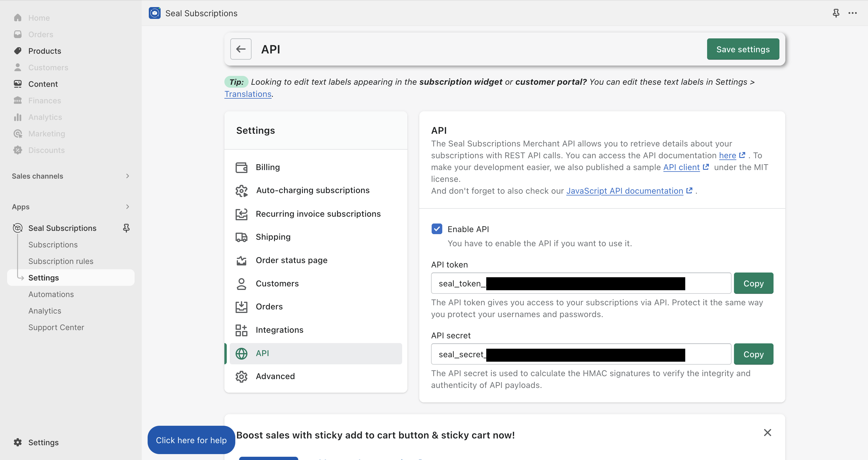This screenshot has width=868, height=460.
Task: Expand the Apps section chevron
Action: [127, 207]
